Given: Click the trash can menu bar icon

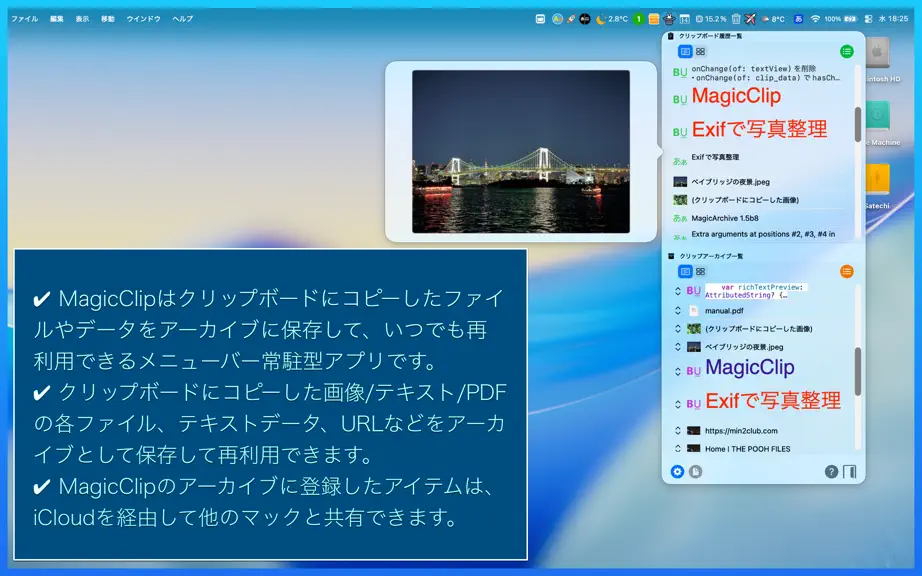Looking at the screenshot, I should [x=736, y=19].
